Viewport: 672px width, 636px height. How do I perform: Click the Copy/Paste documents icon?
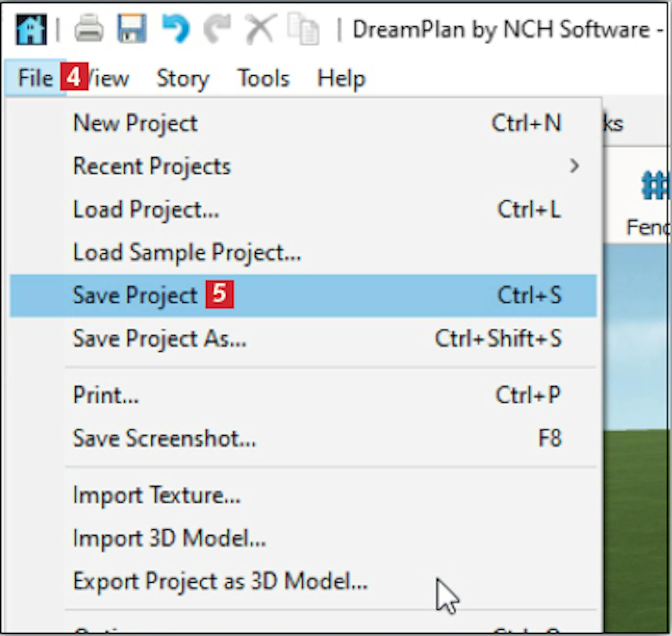pos(303,29)
